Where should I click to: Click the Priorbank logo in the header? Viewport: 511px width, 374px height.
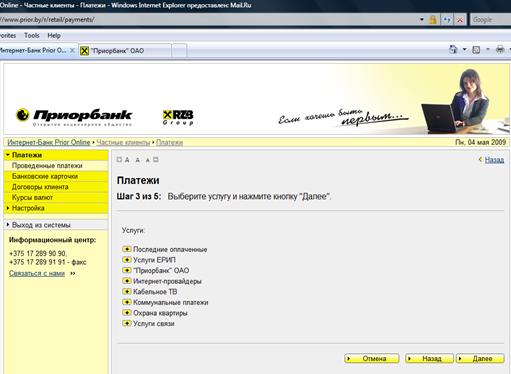[74, 117]
